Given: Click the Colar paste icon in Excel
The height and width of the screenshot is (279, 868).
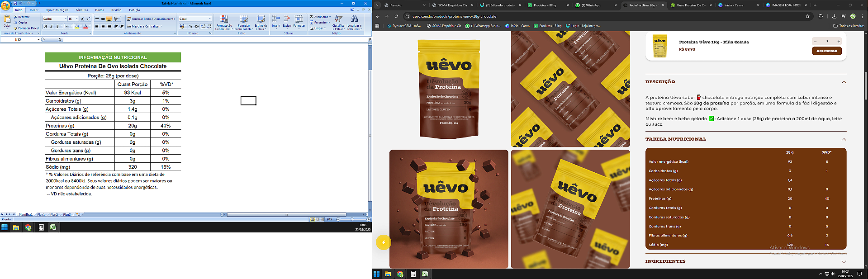Looking at the screenshot, I should (x=7, y=20).
